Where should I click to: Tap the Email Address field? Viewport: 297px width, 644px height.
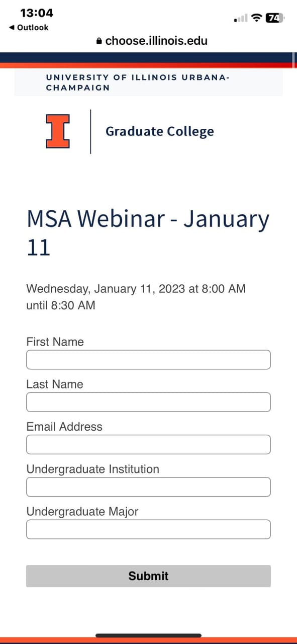(148, 444)
